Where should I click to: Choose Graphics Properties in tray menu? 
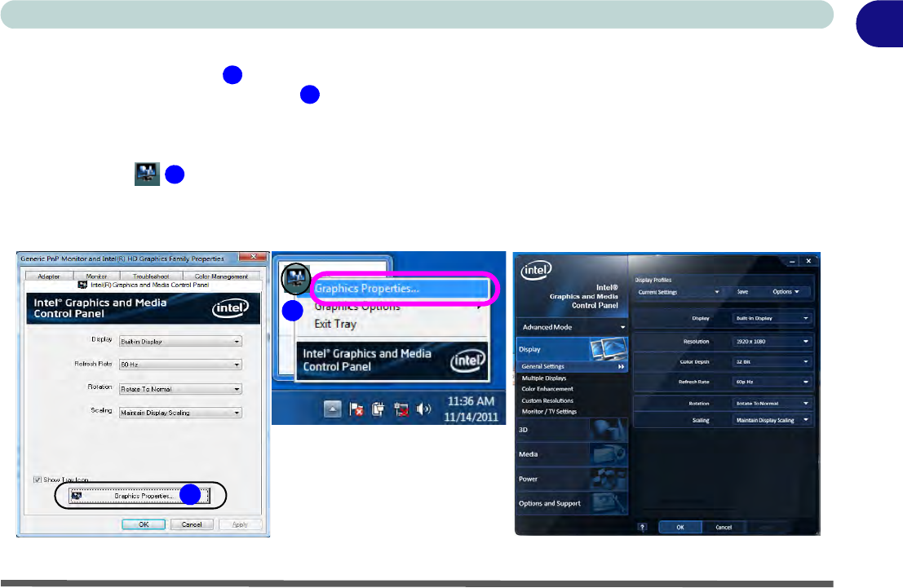tap(401, 289)
